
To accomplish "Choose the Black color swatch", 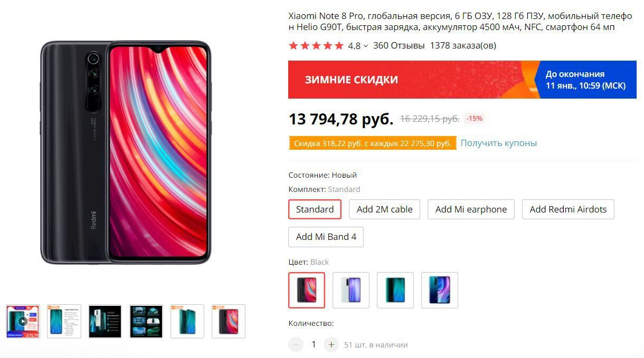I will [x=307, y=290].
